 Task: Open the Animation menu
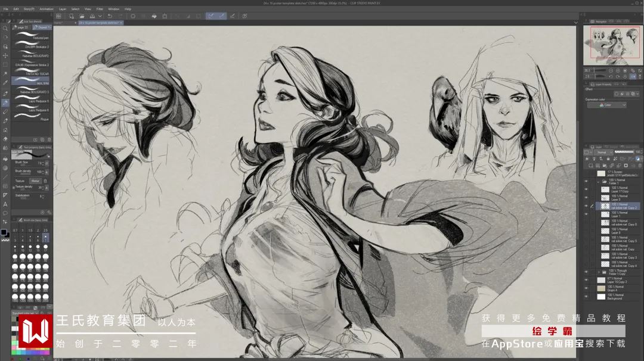pos(46,8)
